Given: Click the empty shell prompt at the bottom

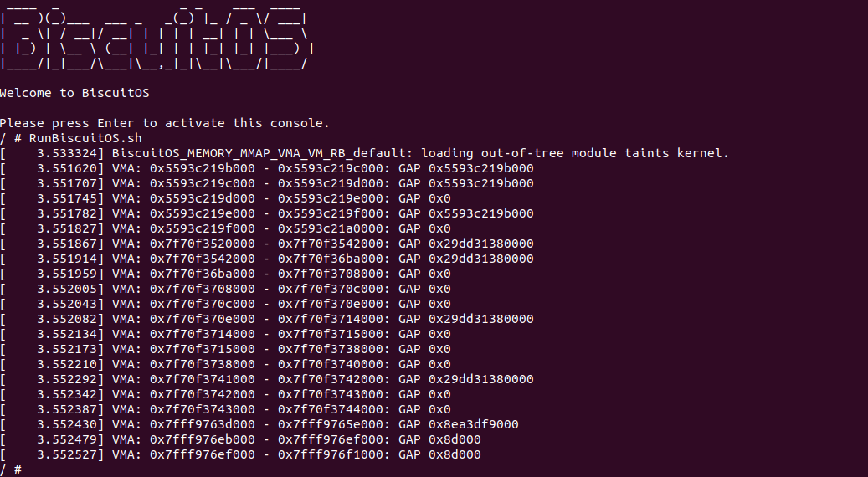Looking at the screenshot, I should [x=18, y=469].
